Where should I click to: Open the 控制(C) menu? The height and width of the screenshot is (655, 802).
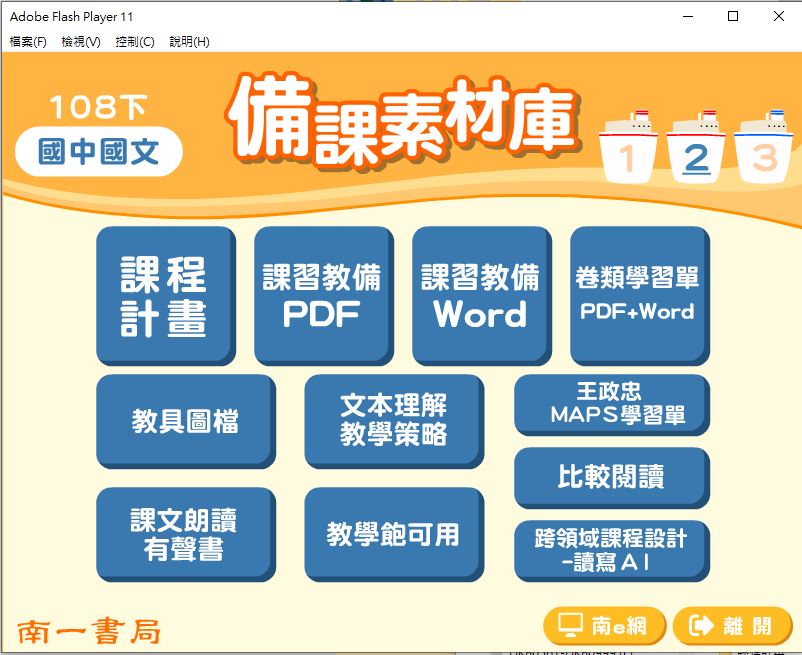coord(135,42)
